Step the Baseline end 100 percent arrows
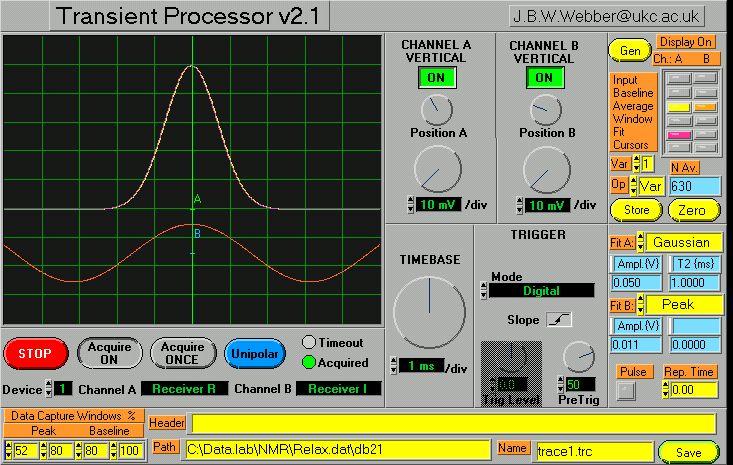Screen dimensions: 733x465 click(x=114, y=451)
